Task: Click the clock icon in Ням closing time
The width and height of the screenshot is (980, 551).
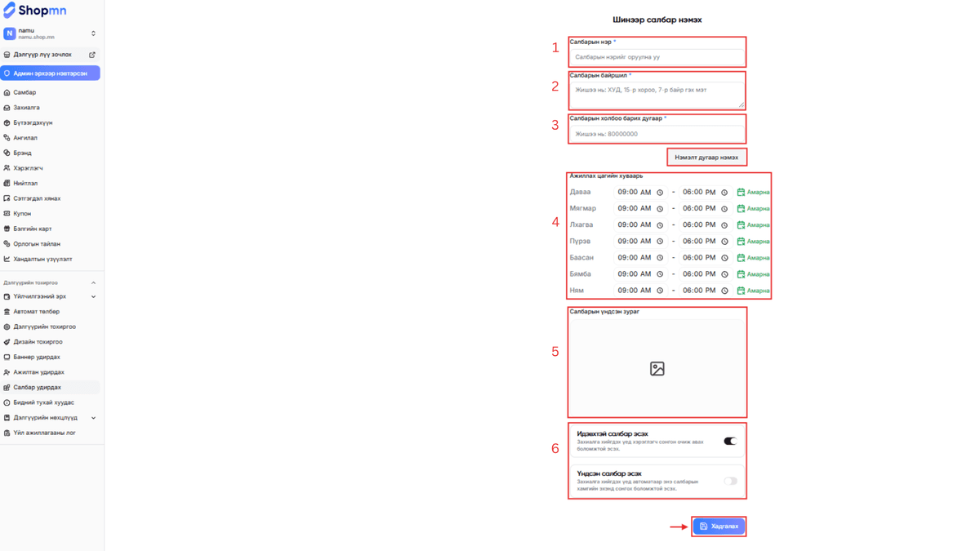Action: pyautogui.click(x=724, y=291)
